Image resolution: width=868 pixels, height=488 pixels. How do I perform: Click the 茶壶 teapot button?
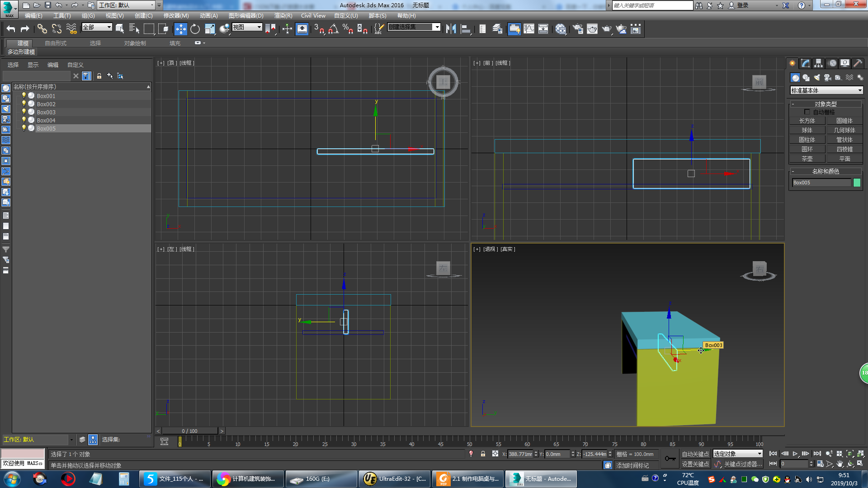click(807, 159)
